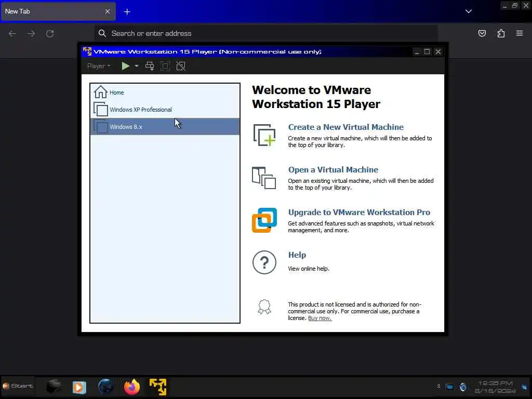Screen dimensions: 532x399
Task: Switch to Firefox in the taskbar
Action: 131,387
